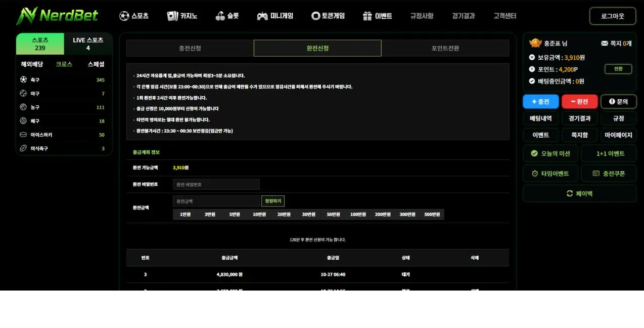Image resolution: width=644 pixels, height=328 pixels.
Task: Click the 로그아웃 button
Action: tap(613, 16)
